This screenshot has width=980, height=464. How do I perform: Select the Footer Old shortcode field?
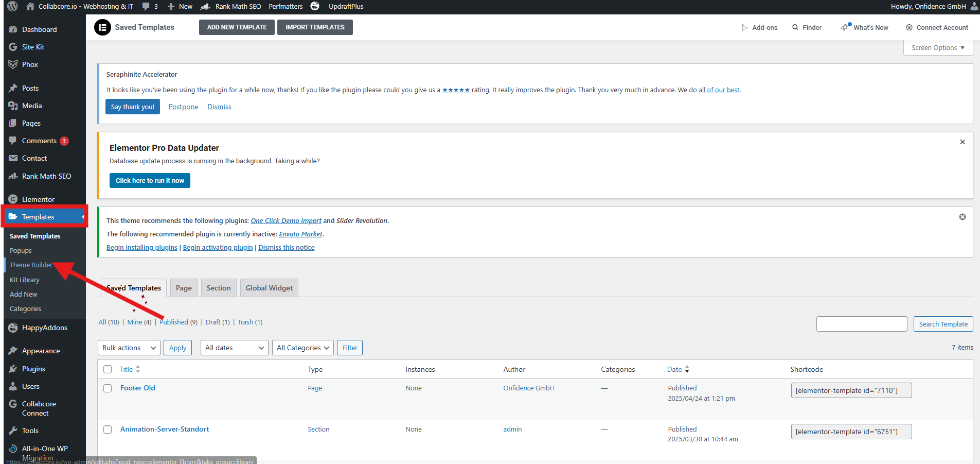851,390
